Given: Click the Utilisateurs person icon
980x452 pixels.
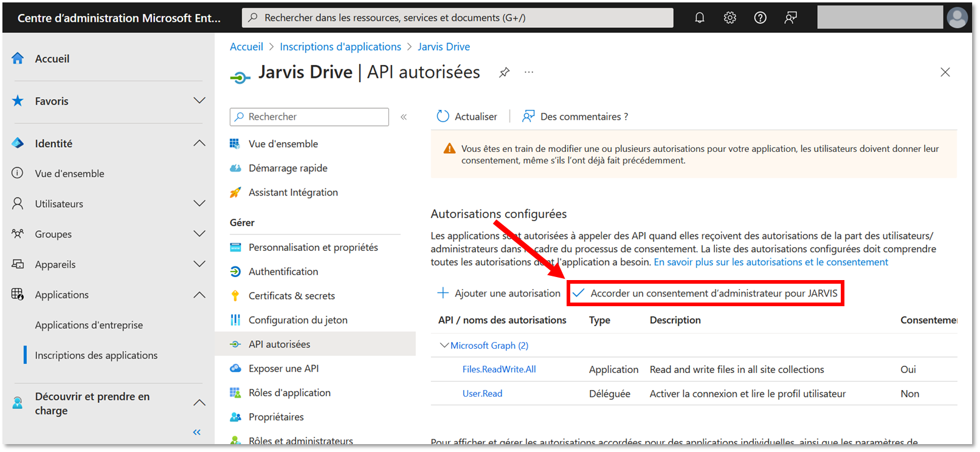Looking at the screenshot, I should [x=18, y=204].
